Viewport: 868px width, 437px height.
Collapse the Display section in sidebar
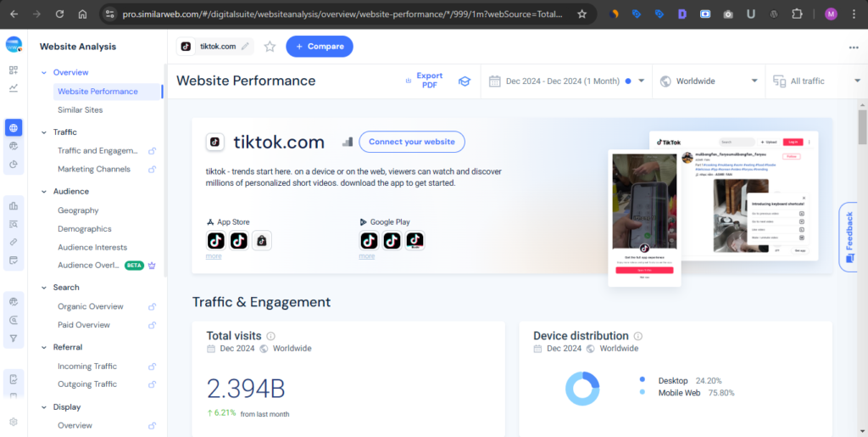[44, 407]
